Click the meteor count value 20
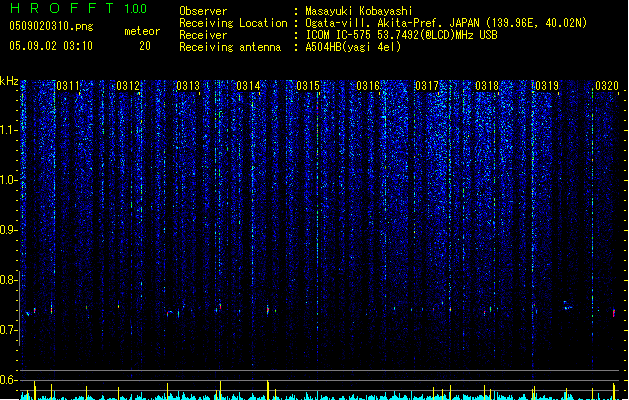This screenshot has width=629, height=400. point(145,46)
